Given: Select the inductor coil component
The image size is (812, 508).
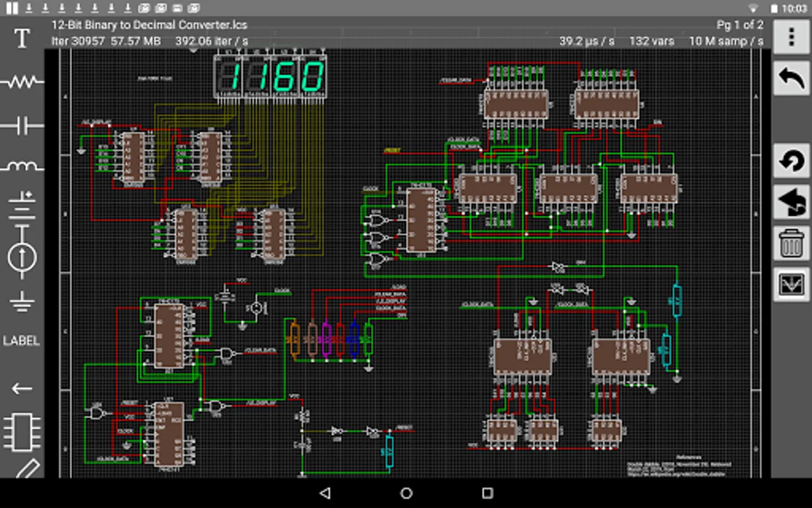Looking at the screenshot, I should [21, 166].
